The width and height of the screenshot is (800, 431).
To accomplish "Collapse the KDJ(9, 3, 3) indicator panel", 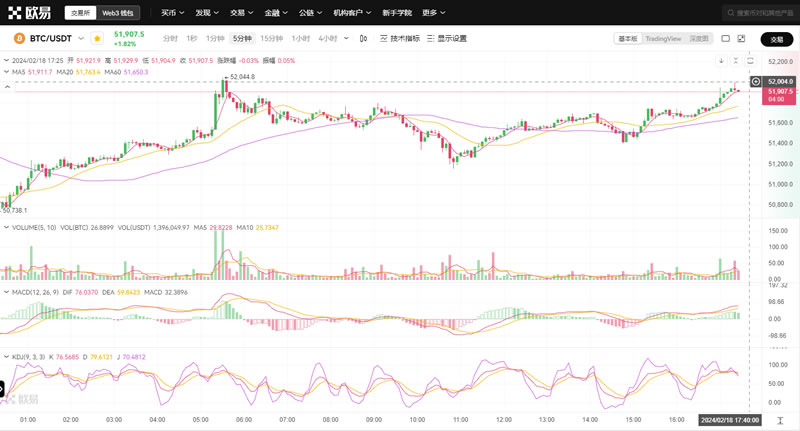I will pyautogui.click(x=6, y=357).
